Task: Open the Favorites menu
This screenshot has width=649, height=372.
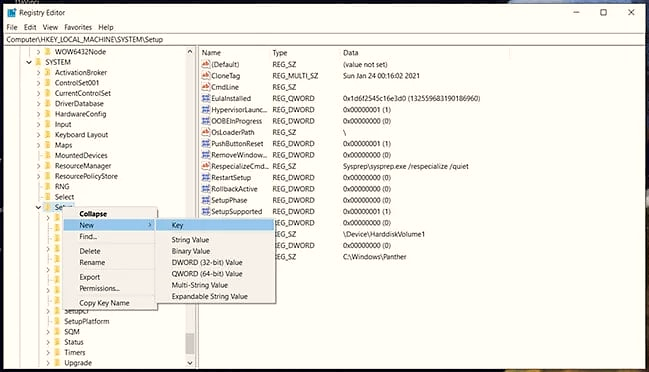Action: (x=78, y=27)
